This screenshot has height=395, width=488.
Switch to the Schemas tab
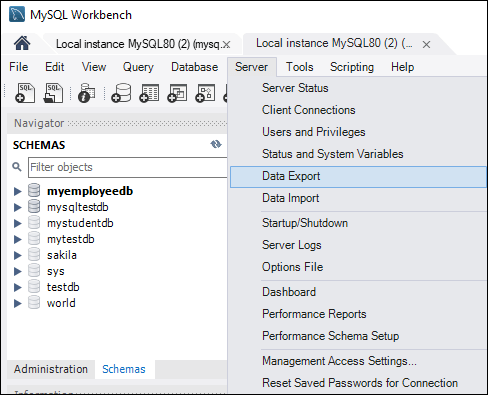click(x=124, y=369)
